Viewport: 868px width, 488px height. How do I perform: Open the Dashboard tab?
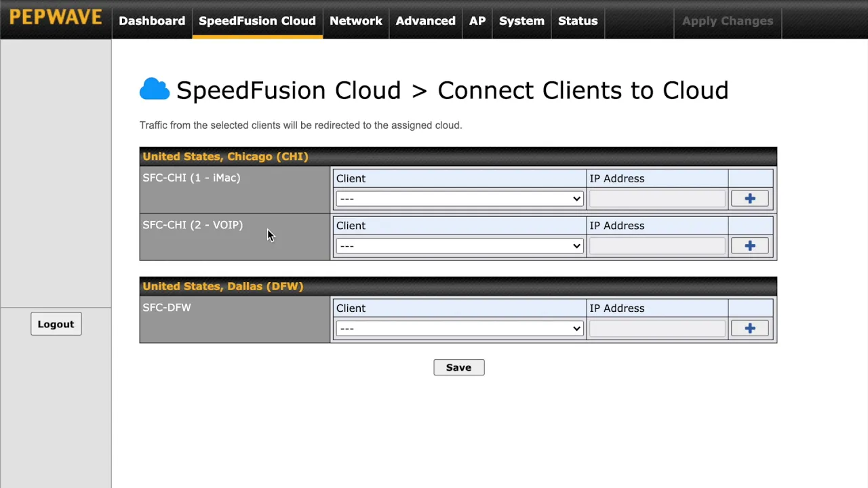152,20
